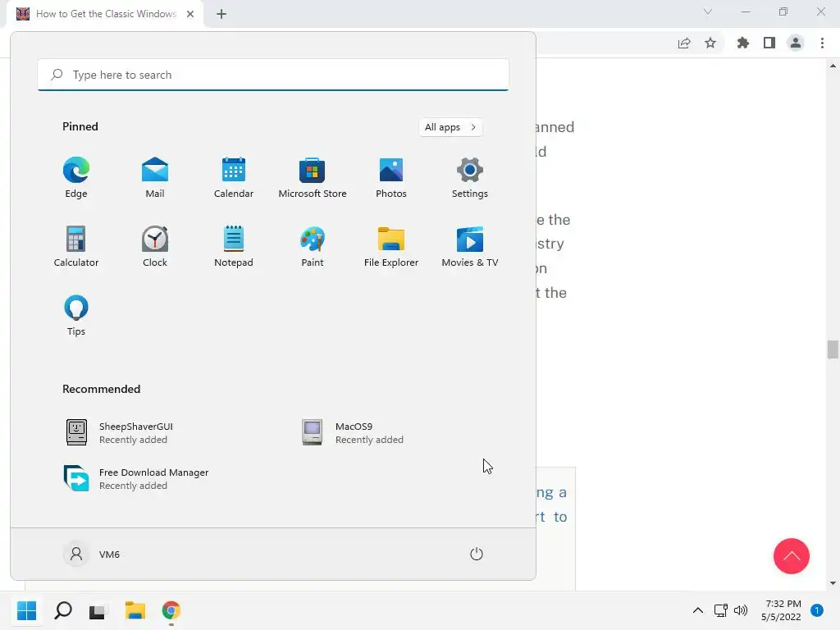The width and height of the screenshot is (840, 630).
Task: Bookmark this page with the star
Action: click(x=710, y=43)
